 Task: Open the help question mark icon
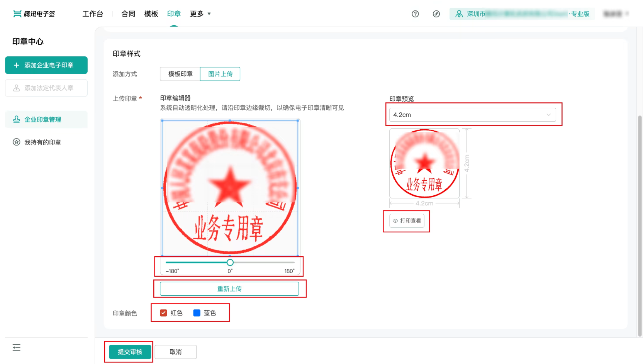(x=415, y=14)
